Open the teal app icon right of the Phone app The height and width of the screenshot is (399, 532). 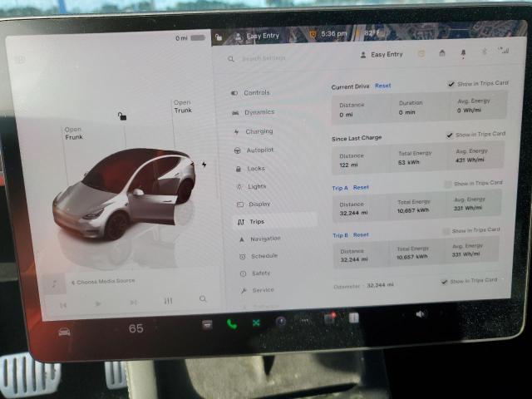click(x=256, y=323)
